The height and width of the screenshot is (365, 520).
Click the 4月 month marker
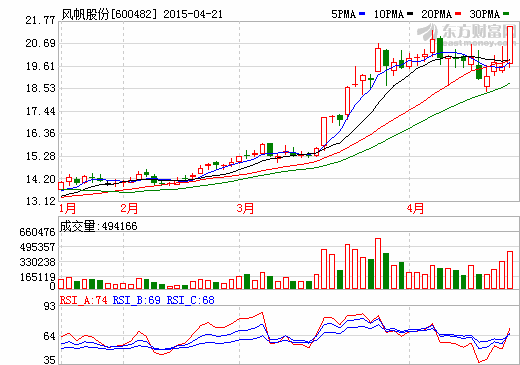tap(415, 209)
